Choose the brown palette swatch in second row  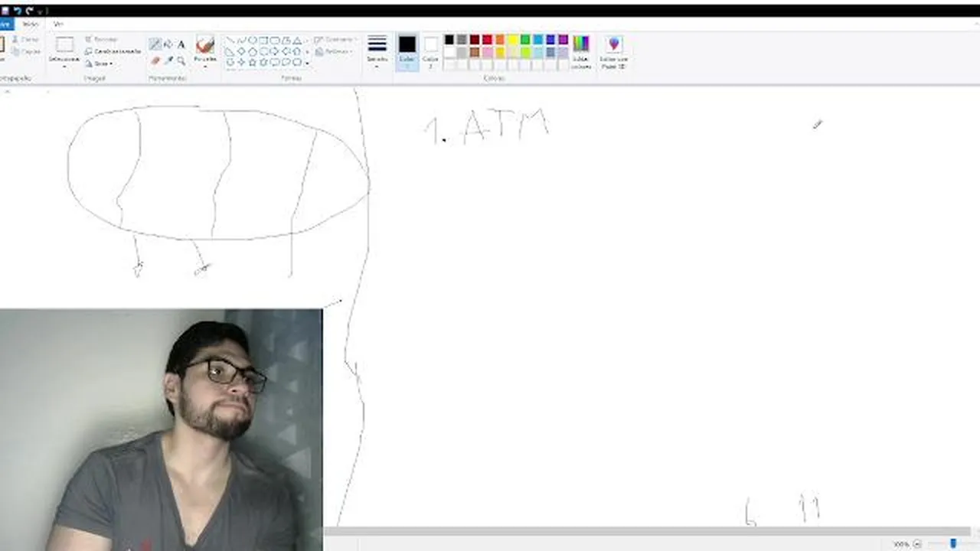(x=475, y=52)
